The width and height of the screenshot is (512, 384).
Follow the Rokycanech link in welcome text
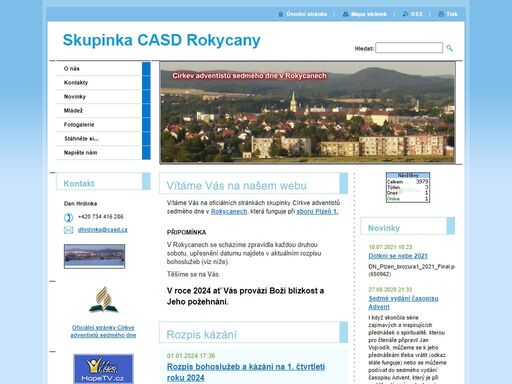tap(229, 211)
